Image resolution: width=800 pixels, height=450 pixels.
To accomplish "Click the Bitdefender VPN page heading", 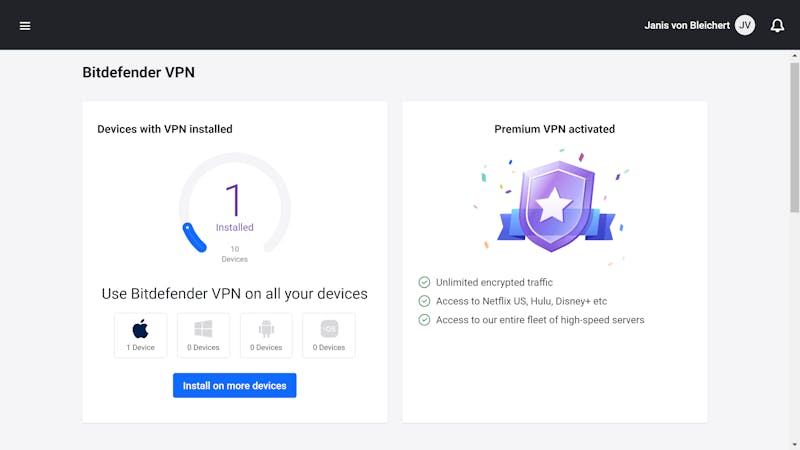I will (138, 72).
